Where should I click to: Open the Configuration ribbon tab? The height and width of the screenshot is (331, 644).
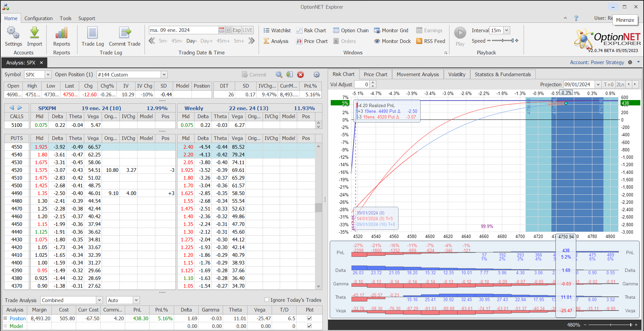[38, 18]
